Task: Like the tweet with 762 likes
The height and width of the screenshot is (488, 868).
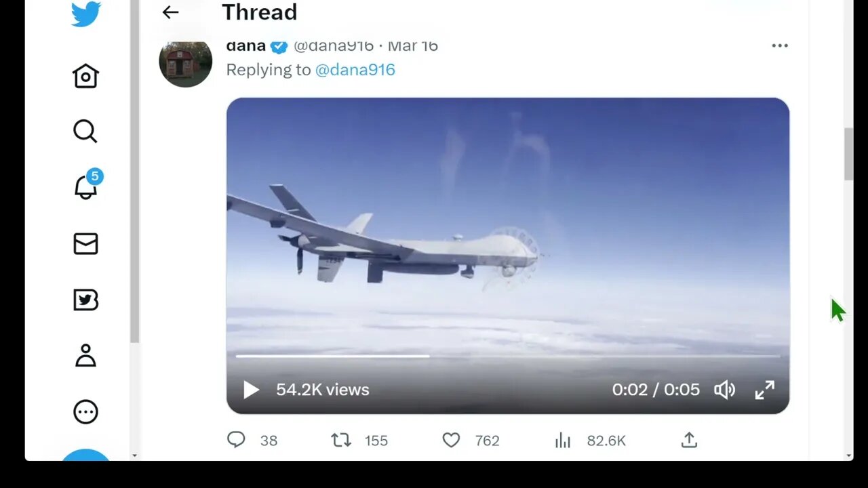Action: click(451, 441)
